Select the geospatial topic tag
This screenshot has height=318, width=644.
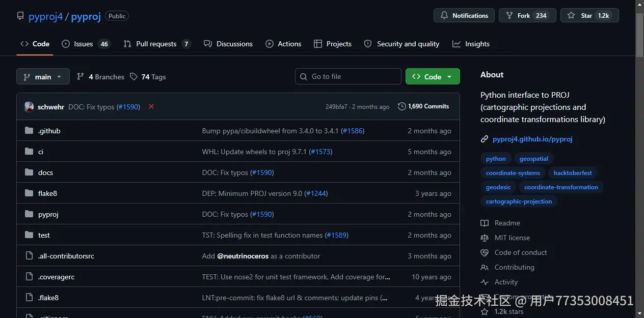533,159
